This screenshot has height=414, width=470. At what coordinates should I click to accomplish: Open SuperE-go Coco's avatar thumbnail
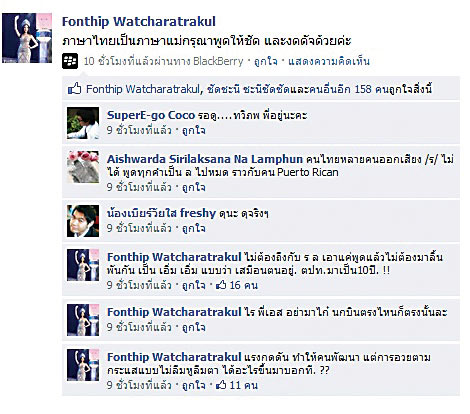(x=83, y=123)
